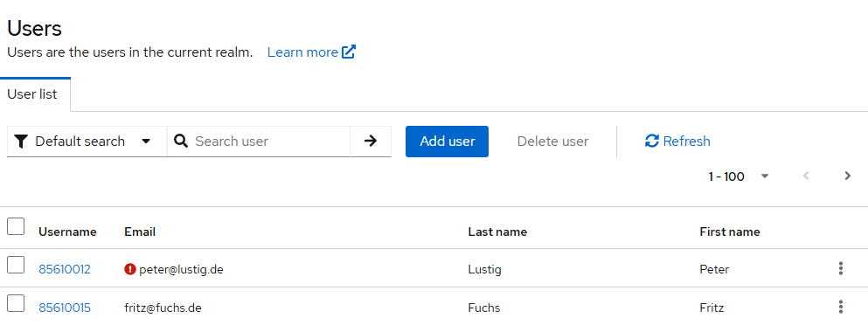Viewport: 868px width, 325px height.
Task: Open the Learn more link
Action: pyautogui.click(x=302, y=52)
